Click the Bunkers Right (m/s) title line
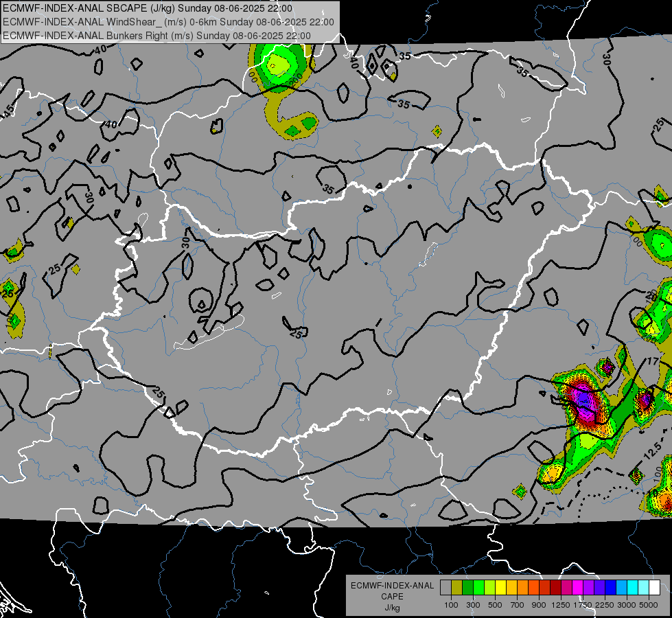 click(157, 36)
